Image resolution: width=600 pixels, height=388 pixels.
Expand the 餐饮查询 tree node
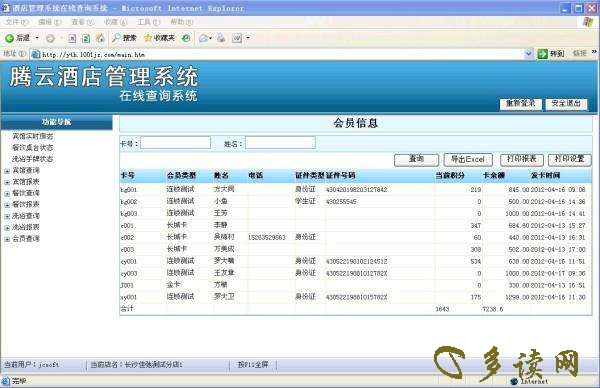7,194
